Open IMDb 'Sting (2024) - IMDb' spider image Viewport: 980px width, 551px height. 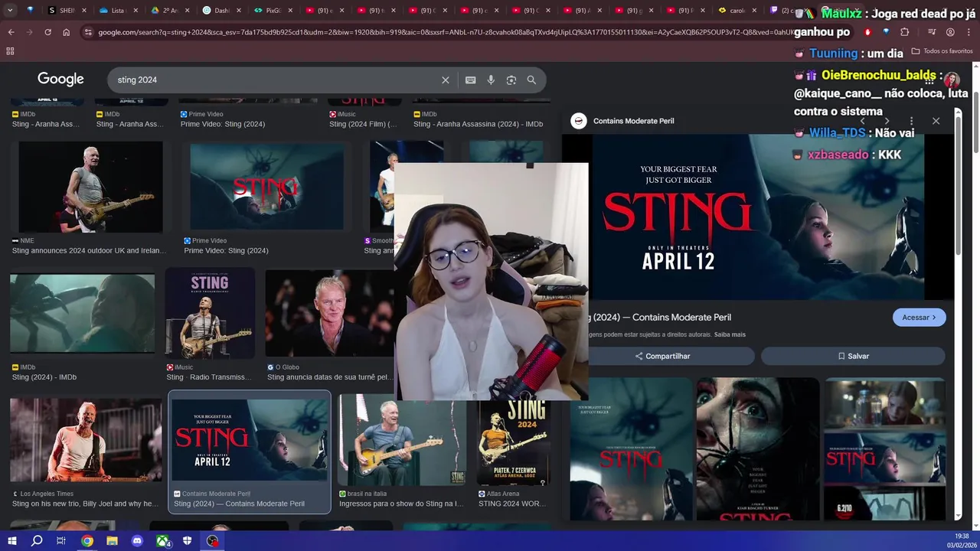pos(82,314)
